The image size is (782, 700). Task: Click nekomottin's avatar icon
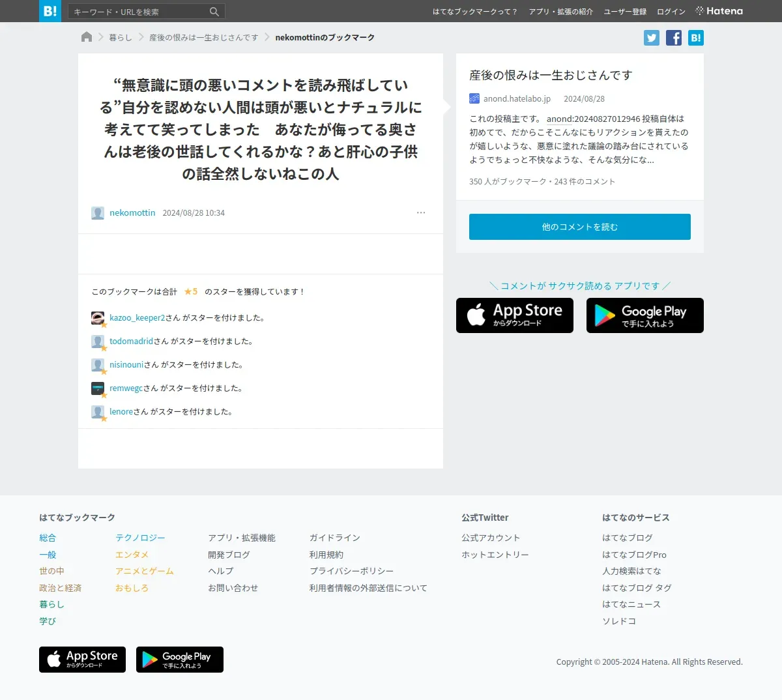[98, 213]
